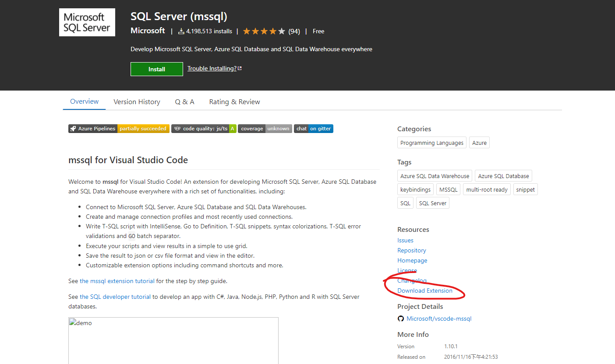This screenshot has width=615, height=364.
Task: Go to the Rating & Review tab
Action: point(234,102)
